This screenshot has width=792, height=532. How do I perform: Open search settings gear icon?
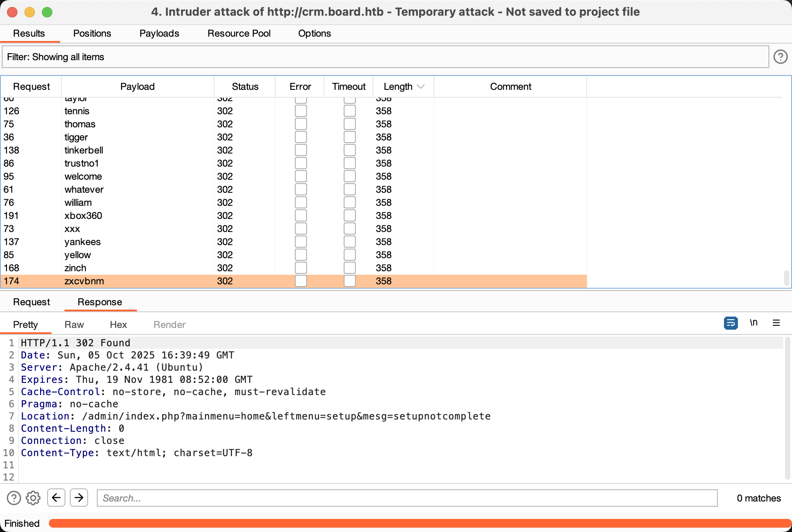click(33, 498)
